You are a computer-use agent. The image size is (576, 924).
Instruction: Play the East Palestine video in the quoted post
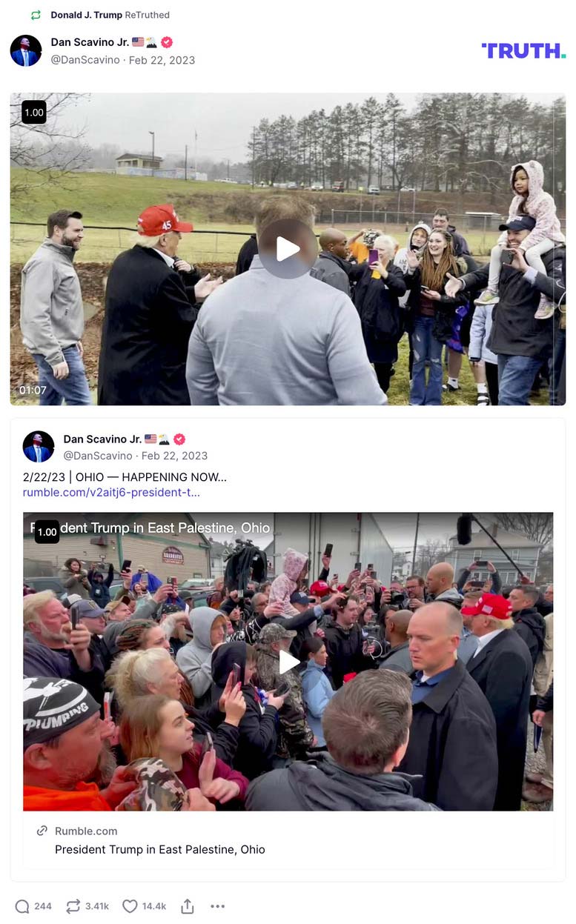(x=288, y=662)
